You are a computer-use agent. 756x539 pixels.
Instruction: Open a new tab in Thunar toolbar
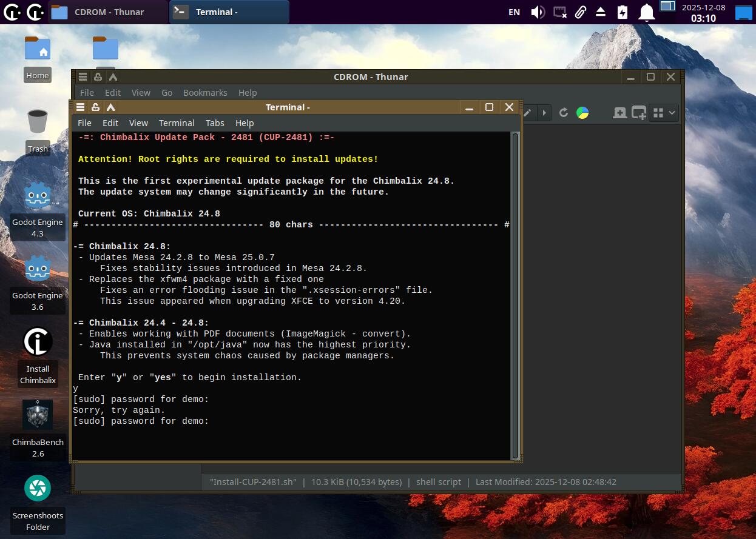point(619,113)
